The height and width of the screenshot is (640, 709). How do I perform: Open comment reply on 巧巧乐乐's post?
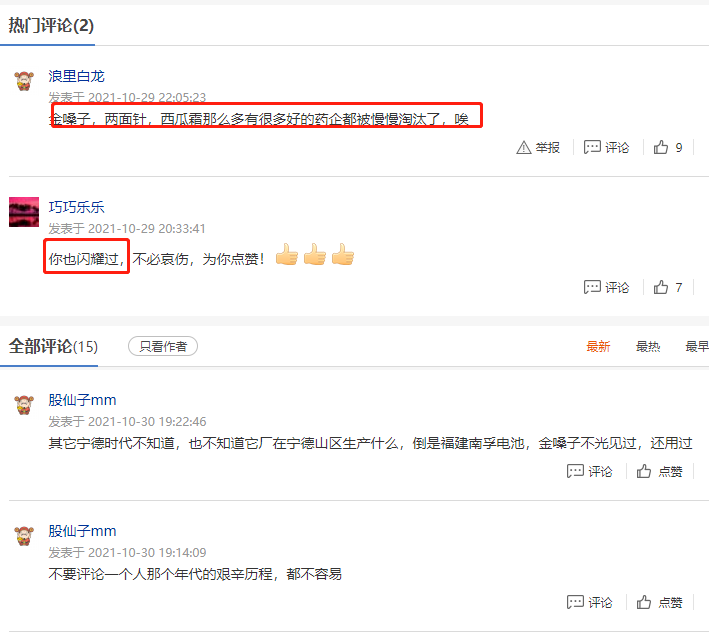coord(606,287)
